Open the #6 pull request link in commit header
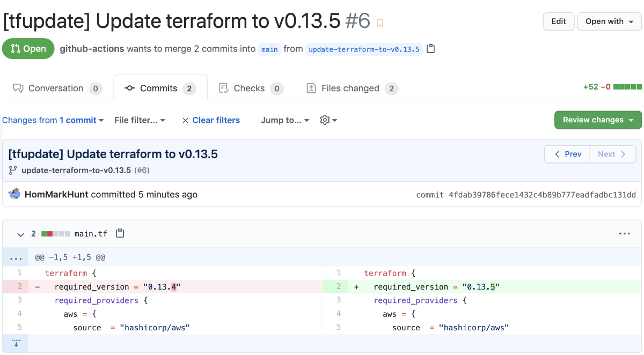Screen dimensions: 644x355 141,170
